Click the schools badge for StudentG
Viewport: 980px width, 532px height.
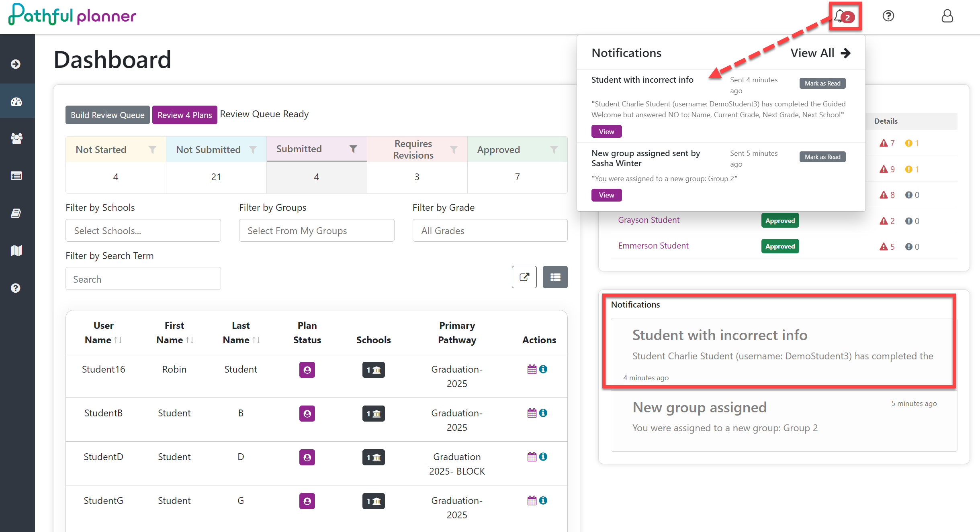373,501
